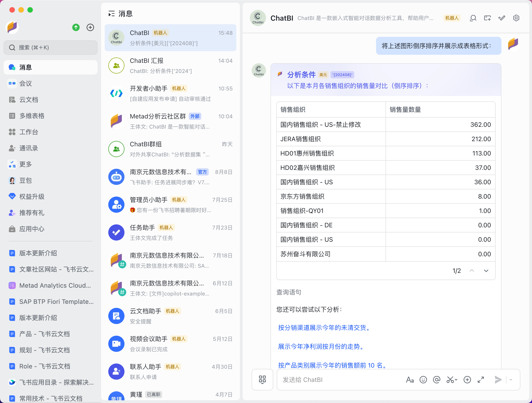Screen dimensions: 532x403
Task: Expand 更多 in the sidebar
Action: (x=51, y=164)
